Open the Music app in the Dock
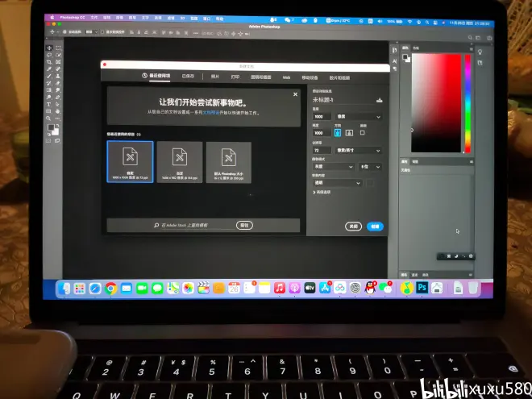This screenshot has height=399, width=532. (x=279, y=288)
